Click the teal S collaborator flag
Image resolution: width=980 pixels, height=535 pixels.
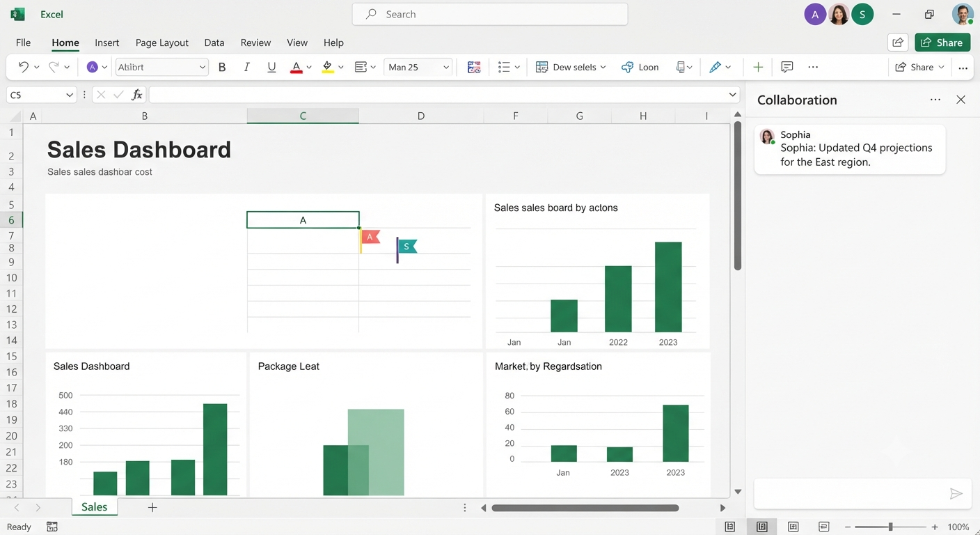coord(406,247)
